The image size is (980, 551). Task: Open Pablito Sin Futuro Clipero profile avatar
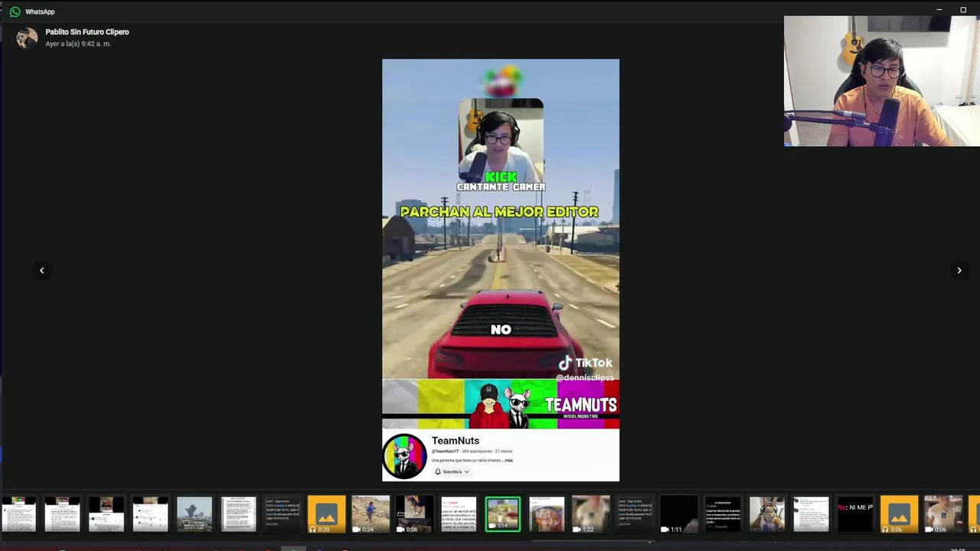27,37
